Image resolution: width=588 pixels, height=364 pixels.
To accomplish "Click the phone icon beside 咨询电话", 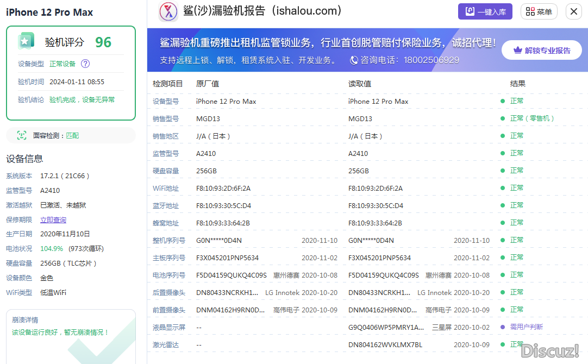I will [354, 60].
